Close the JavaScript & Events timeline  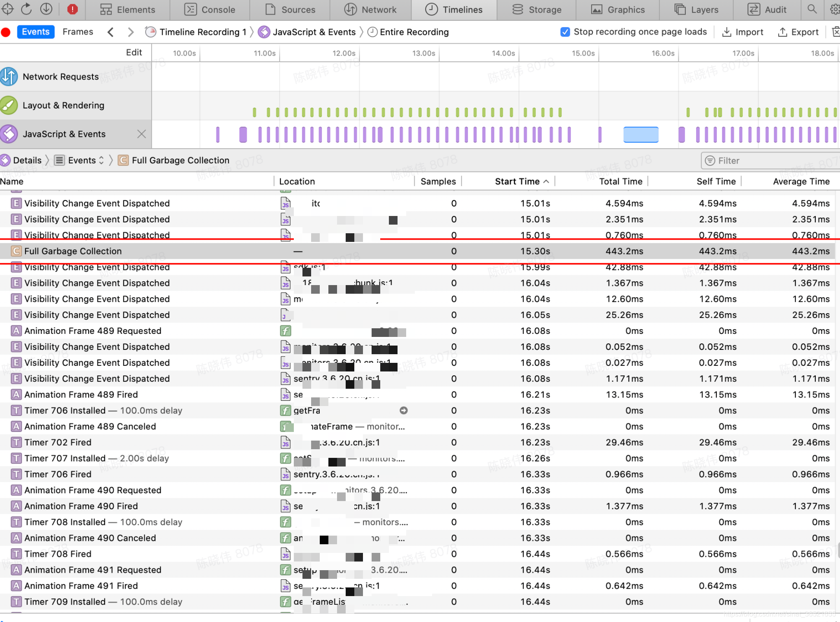pyautogui.click(x=141, y=134)
